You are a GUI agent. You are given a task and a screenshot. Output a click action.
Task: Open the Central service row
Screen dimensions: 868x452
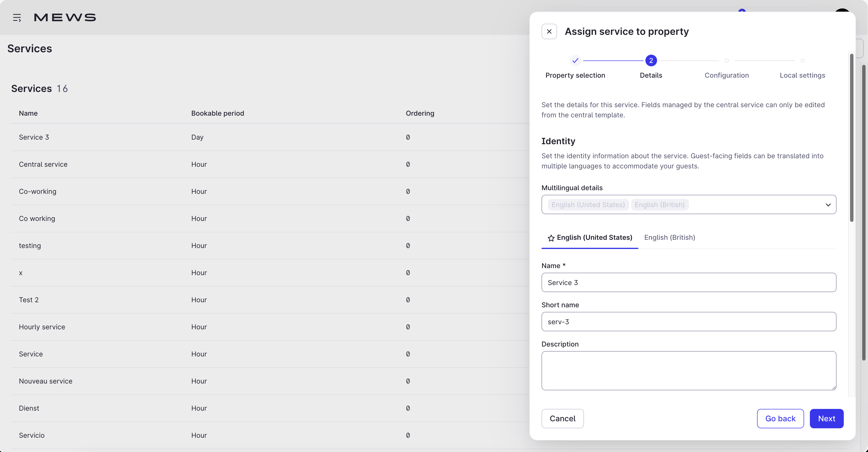270,165
